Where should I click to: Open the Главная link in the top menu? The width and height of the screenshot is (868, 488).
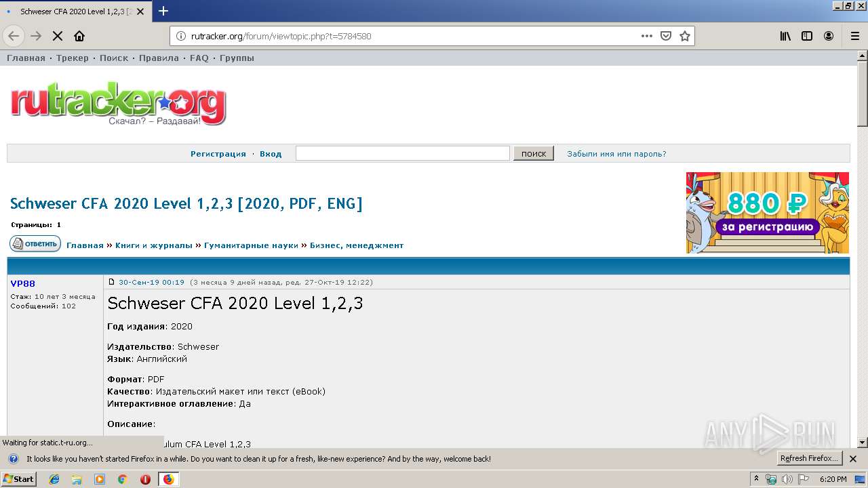[x=26, y=58]
